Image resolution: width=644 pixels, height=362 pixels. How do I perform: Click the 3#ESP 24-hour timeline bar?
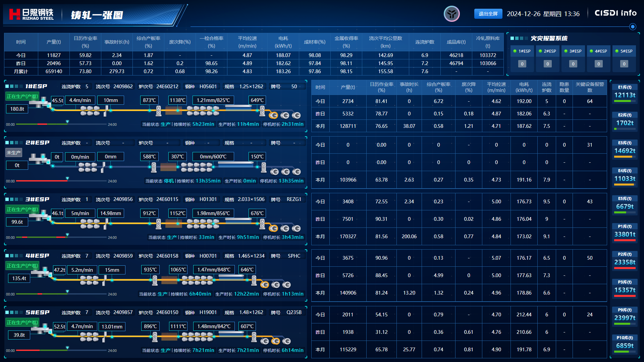pos(61,237)
